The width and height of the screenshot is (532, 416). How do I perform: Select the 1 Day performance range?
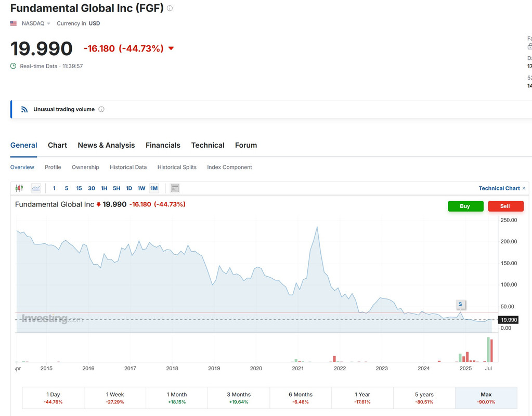coord(53,398)
